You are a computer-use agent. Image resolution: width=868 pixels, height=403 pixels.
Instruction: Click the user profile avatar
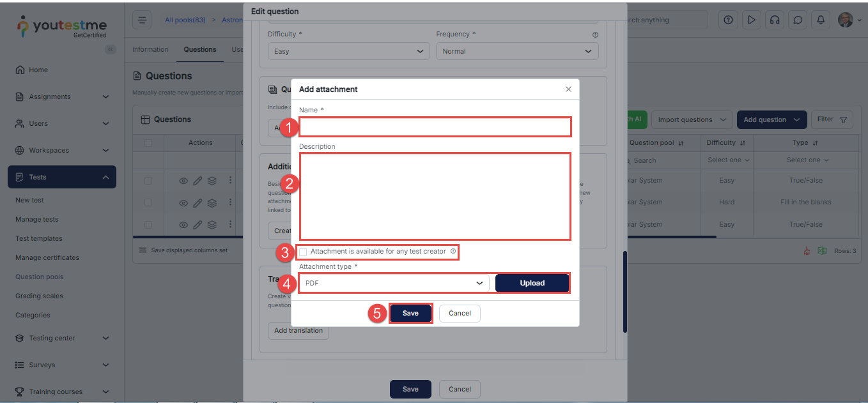[845, 20]
